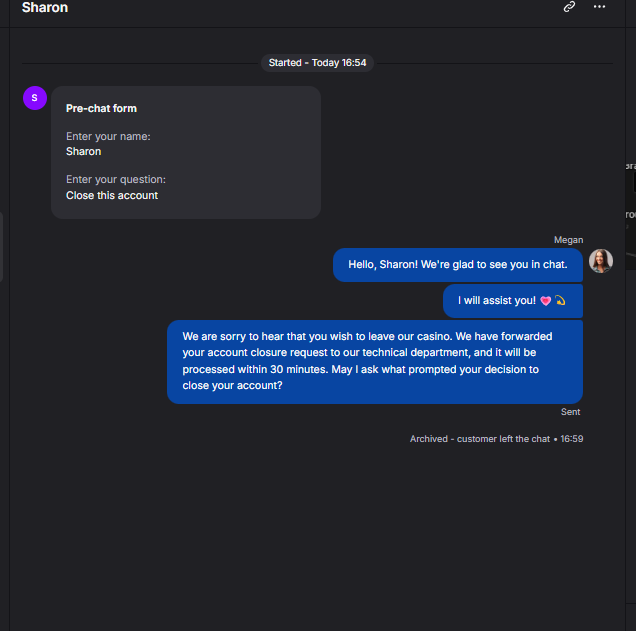The height and width of the screenshot is (631, 636).
Task: Click Archived - customer left the chat notice
Action: coord(480,439)
